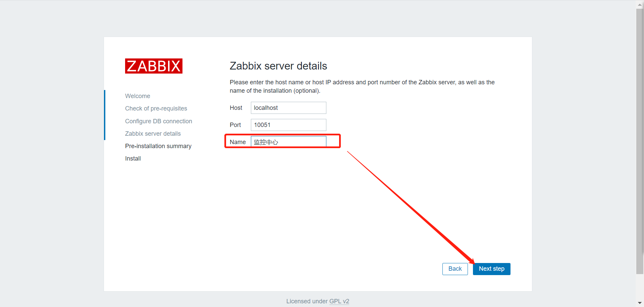The image size is (644, 307).
Task: Click the scrollbar up arrow
Action: [x=640, y=4]
